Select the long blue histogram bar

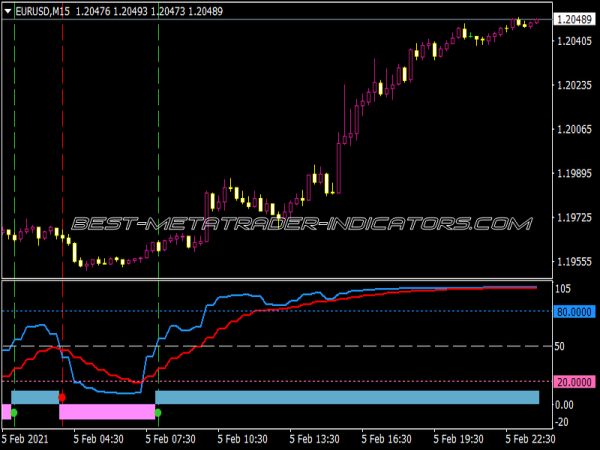click(x=347, y=397)
